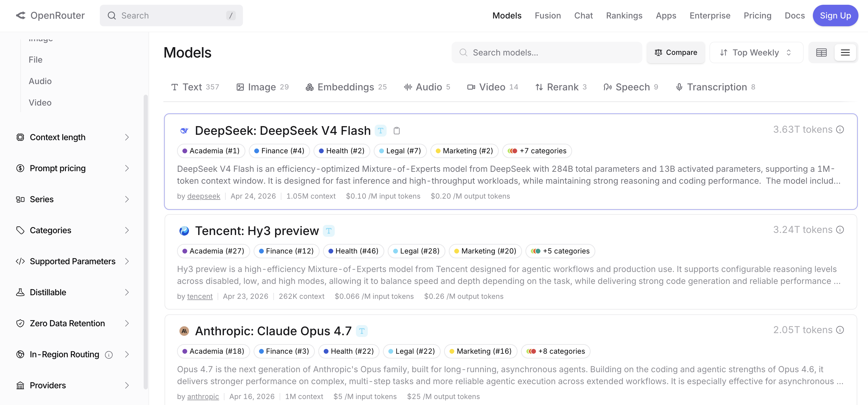Show +7 categories on DeepSeek card
Viewport: 868px width, 405px height.
click(537, 151)
